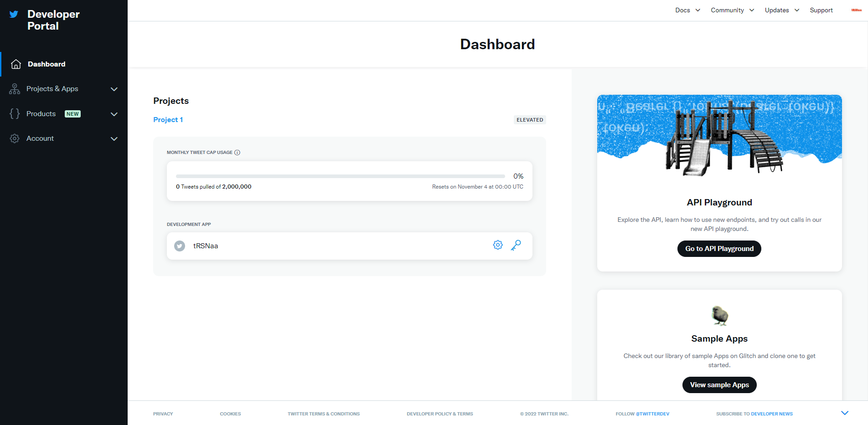Screen dimensions: 868x425
Task: Open tRSNaa keys and tokens
Action: pos(516,245)
